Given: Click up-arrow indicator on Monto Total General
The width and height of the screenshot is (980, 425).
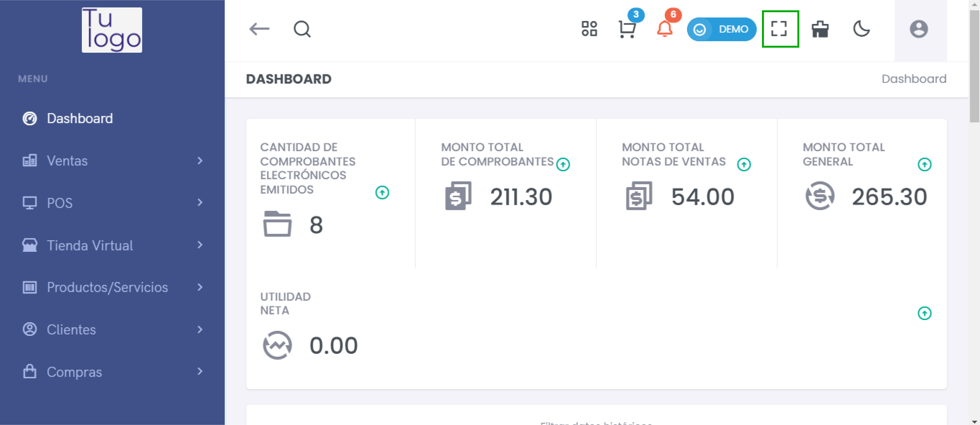Looking at the screenshot, I should (924, 165).
